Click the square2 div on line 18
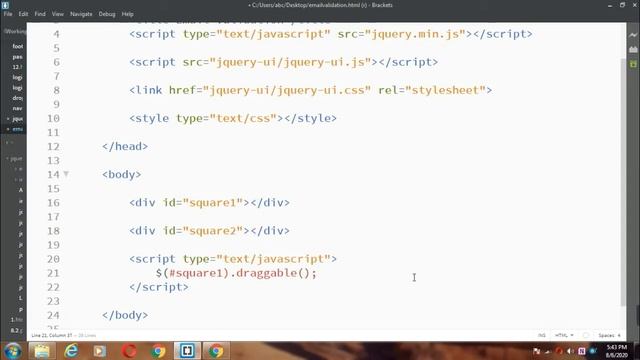This screenshot has width=640, height=360. pos(209,231)
